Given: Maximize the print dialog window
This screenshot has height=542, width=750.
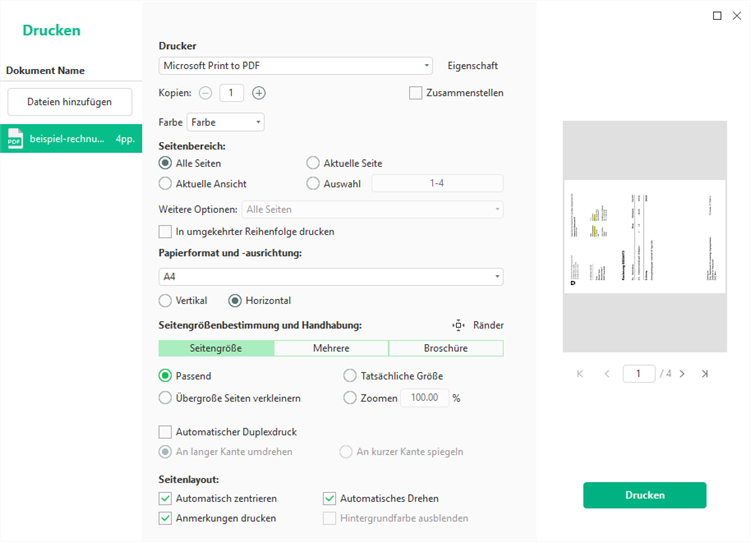Looking at the screenshot, I should (717, 16).
